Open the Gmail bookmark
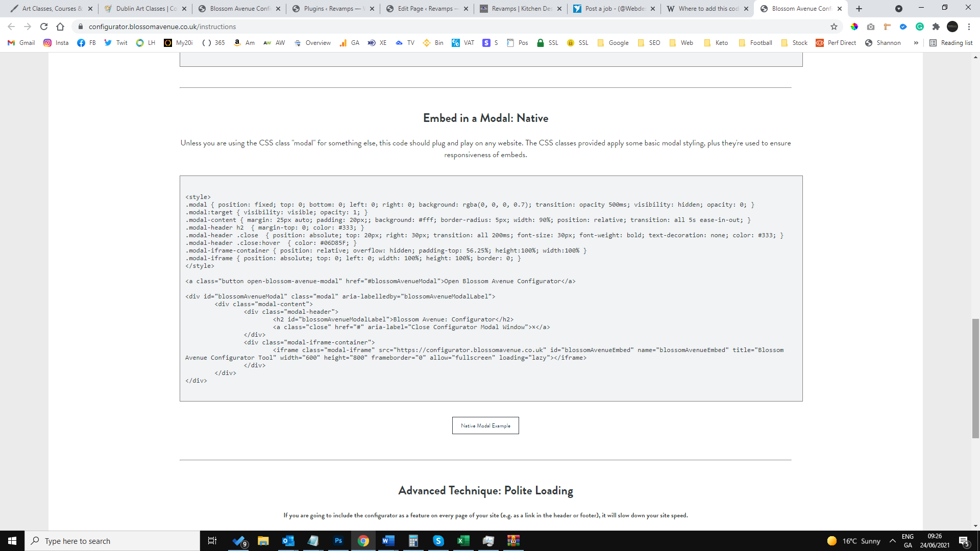Image resolution: width=980 pixels, height=551 pixels. 21,43
